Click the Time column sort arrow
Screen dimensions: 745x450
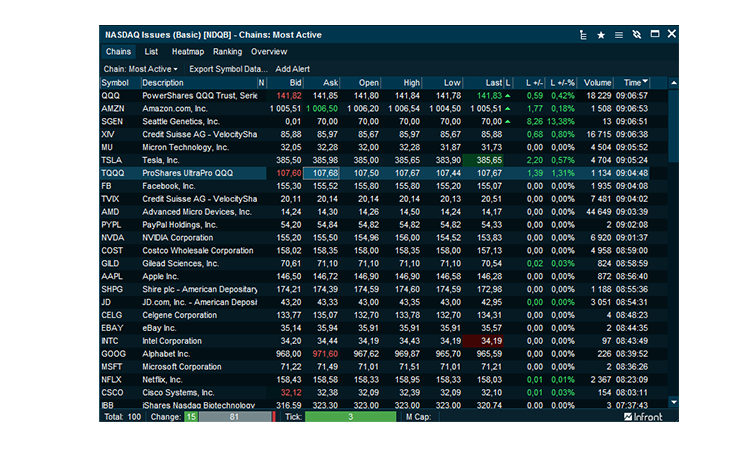point(645,82)
